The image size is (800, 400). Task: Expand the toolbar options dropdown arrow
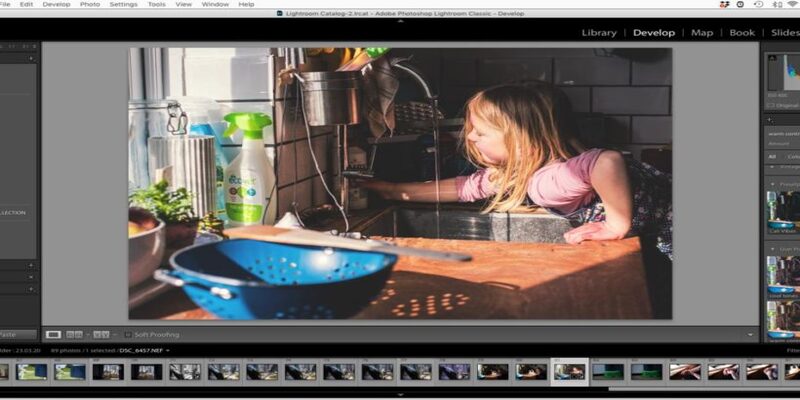click(750, 334)
